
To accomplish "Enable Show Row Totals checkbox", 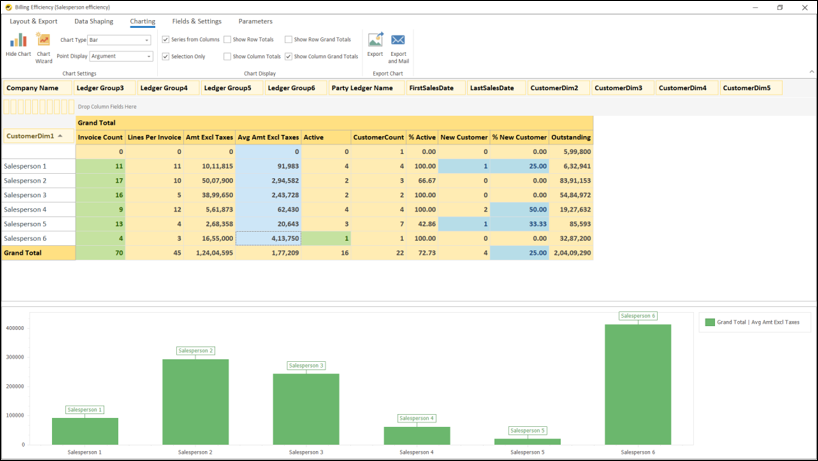I will pyautogui.click(x=227, y=40).
